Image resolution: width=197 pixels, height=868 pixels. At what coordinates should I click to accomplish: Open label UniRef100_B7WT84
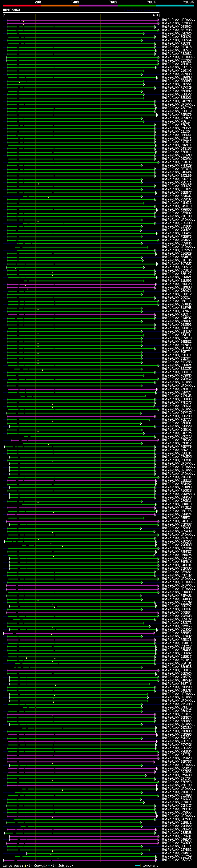(177, 125)
